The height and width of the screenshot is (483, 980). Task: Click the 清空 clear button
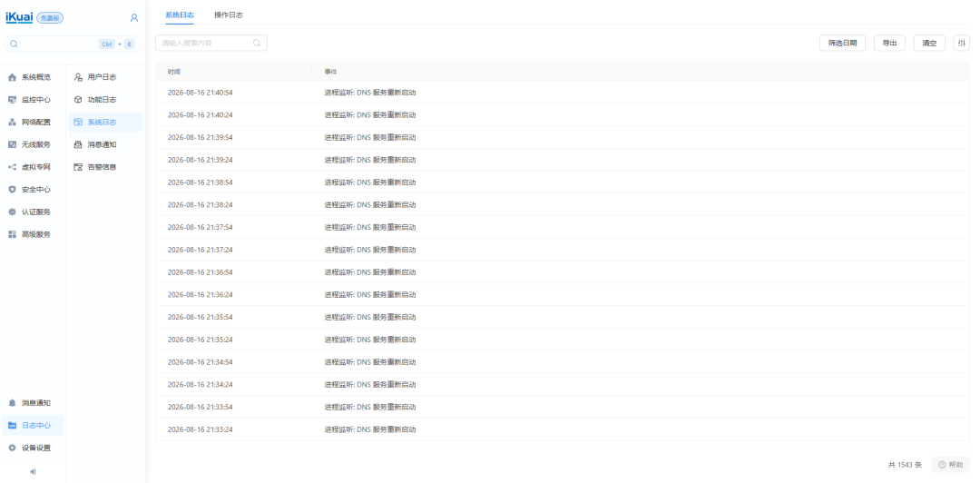point(929,44)
